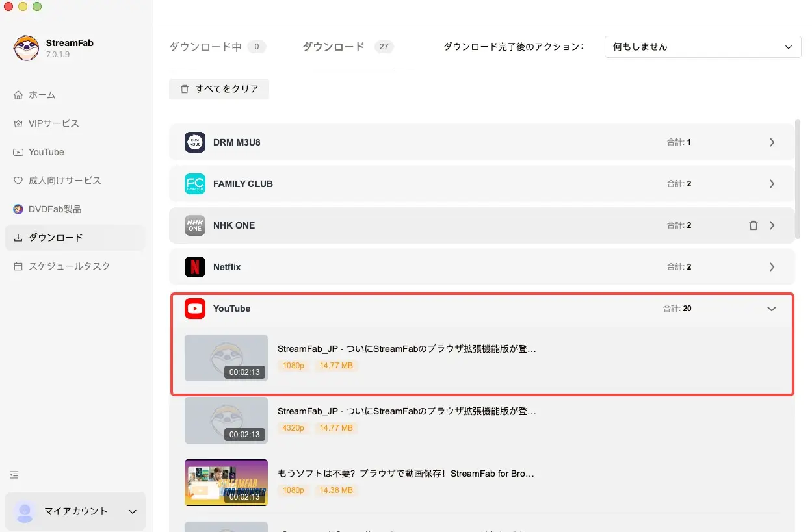This screenshot has width=812, height=532.
Task: Click the FAMILY CLUB group name
Action: point(243,184)
